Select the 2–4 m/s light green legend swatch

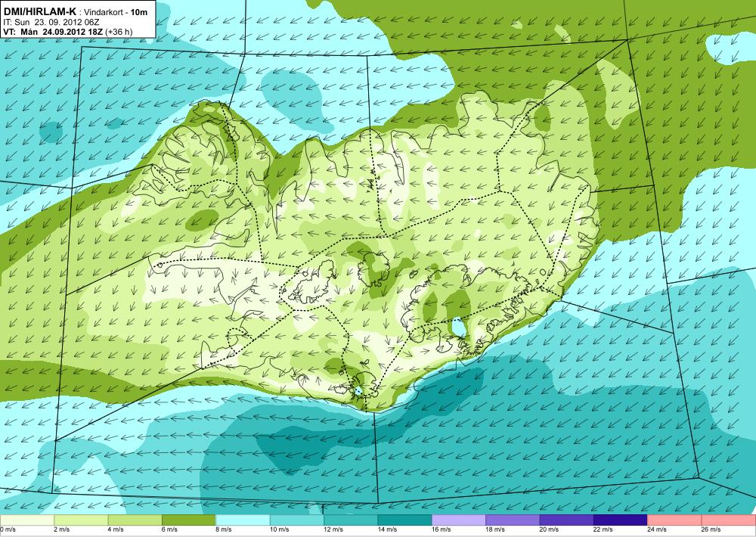coord(81,520)
